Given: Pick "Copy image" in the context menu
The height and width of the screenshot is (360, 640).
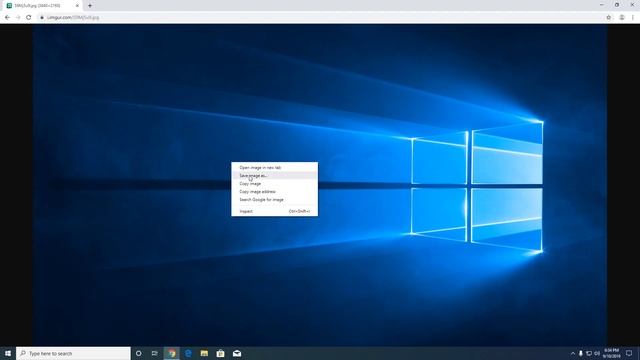Looking at the screenshot, I should pos(274,184).
